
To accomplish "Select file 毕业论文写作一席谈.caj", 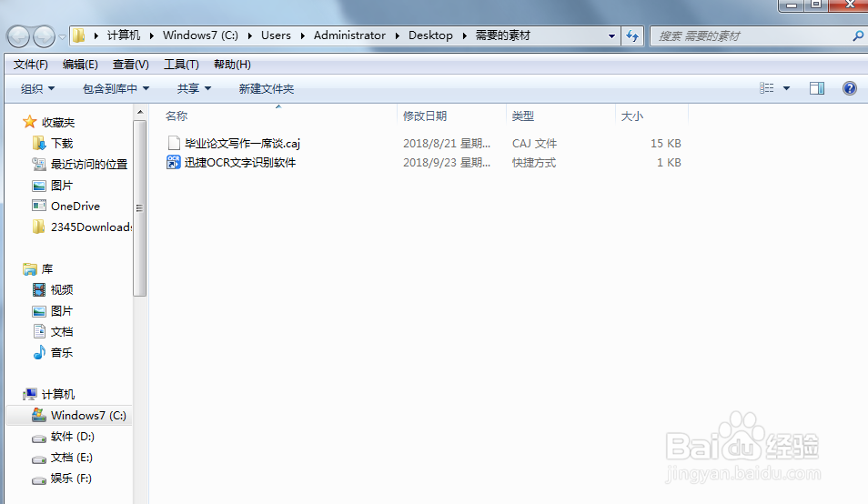I will (242, 144).
